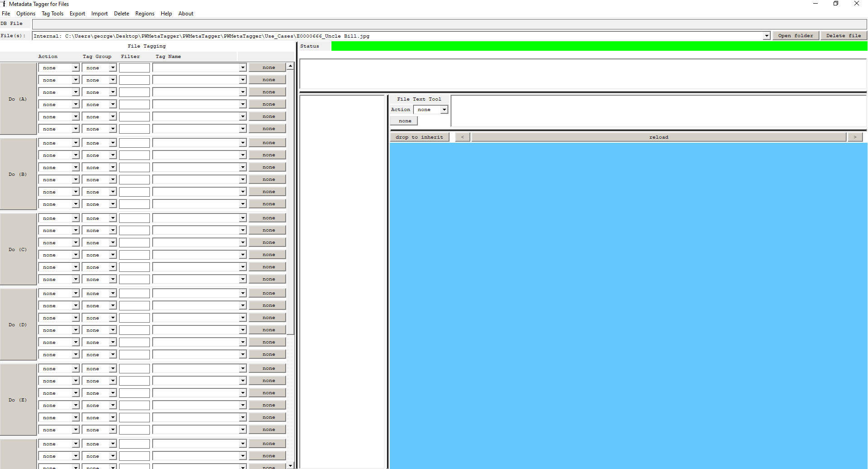Click the next file '>' arrow button
The width and height of the screenshot is (868, 469).
click(x=855, y=137)
